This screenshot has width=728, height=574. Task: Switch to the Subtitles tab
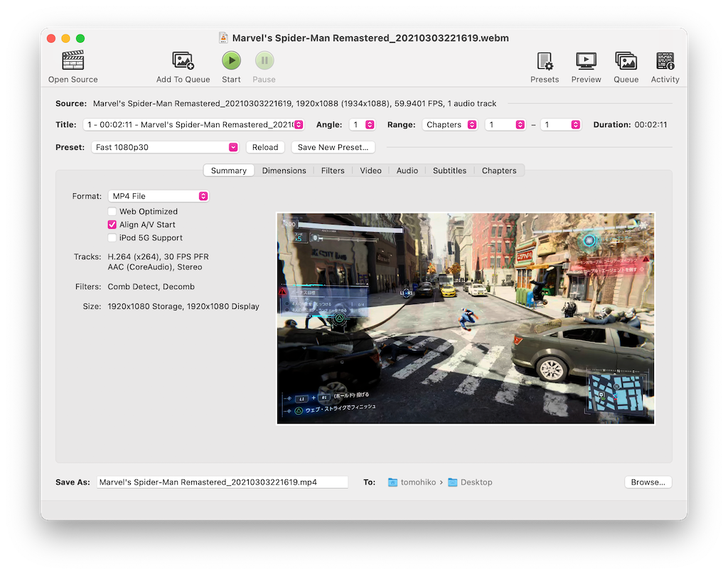click(x=449, y=170)
